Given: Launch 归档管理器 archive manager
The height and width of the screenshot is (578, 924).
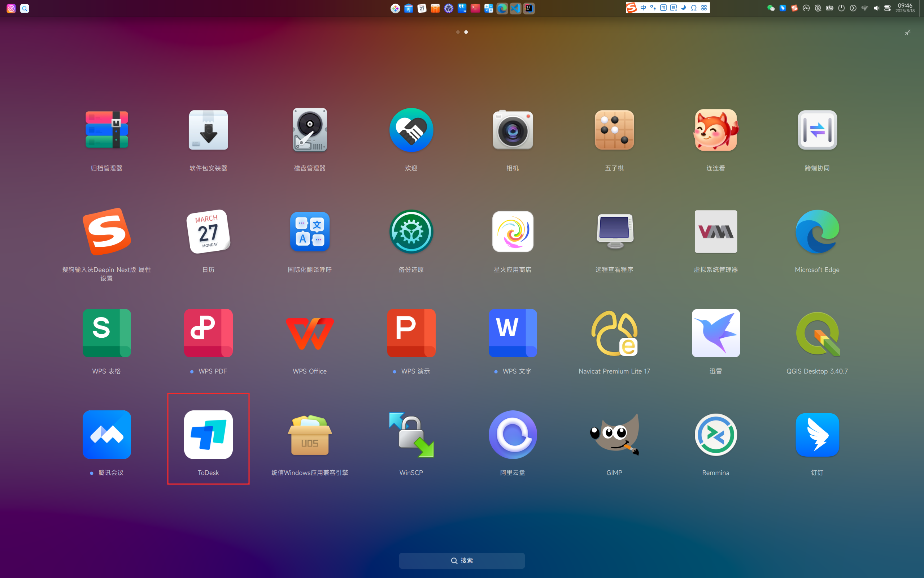Looking at the screenshot, I should tap(106, 130).
